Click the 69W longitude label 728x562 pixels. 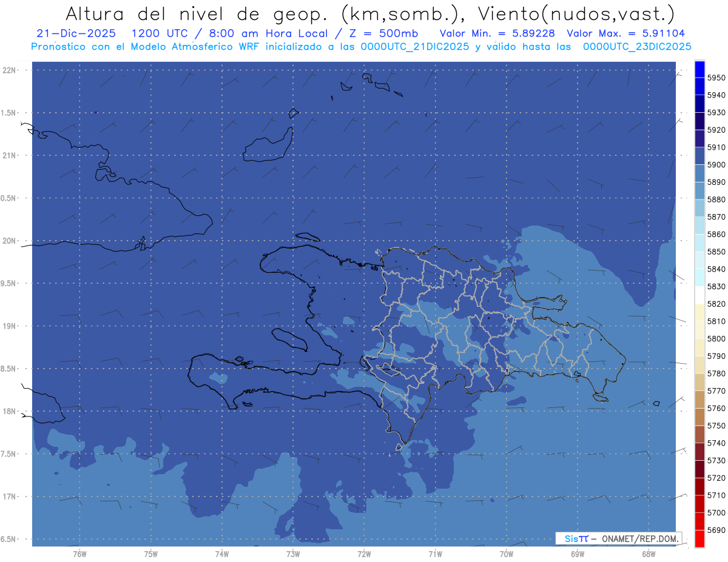point(578,554)
